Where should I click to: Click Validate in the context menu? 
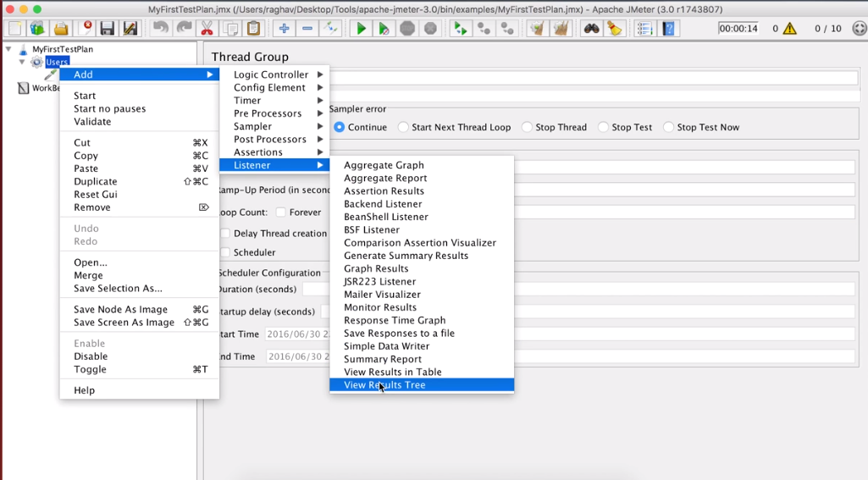point(140,122)
